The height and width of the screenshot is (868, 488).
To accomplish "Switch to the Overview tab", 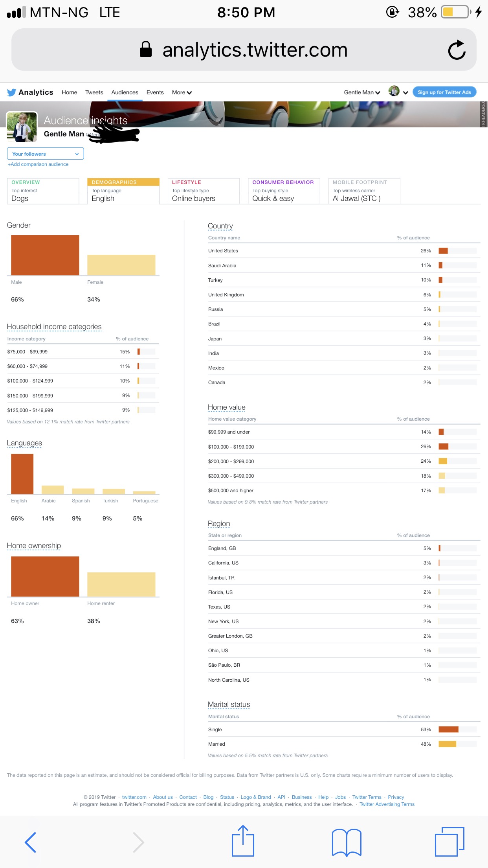I will coord(43,191).
